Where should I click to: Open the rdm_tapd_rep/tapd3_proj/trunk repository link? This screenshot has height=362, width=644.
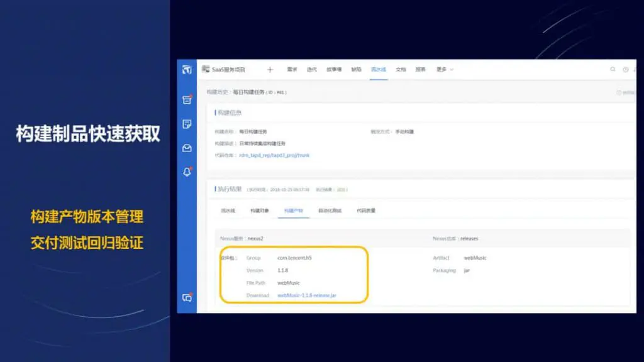point(274,155)
